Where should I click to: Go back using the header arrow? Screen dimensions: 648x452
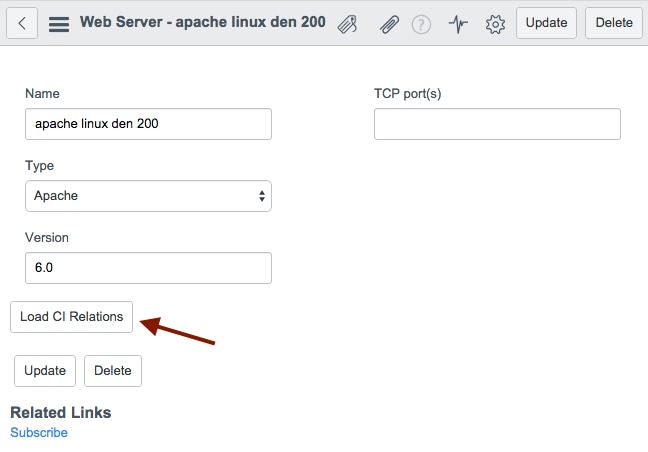click(x=22, y=23)
